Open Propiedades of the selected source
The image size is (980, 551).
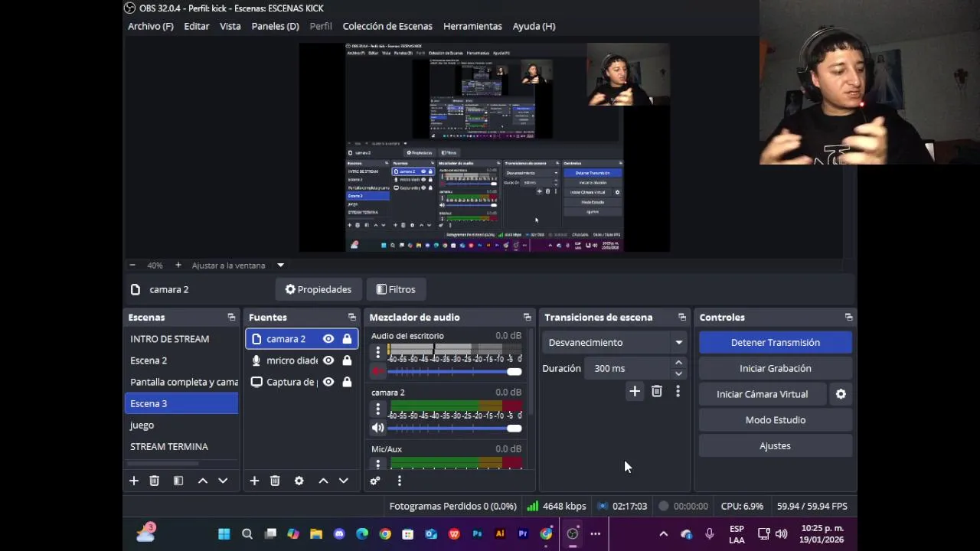tap(318, 289)
